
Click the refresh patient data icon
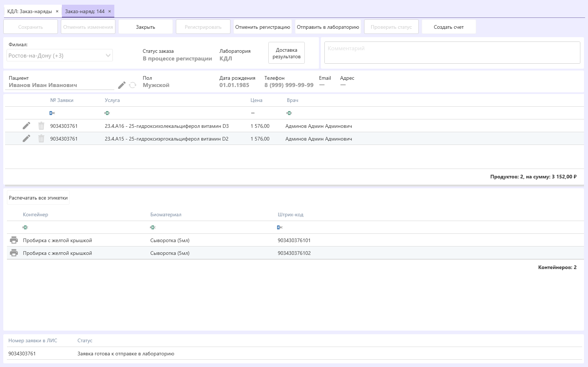133,85
